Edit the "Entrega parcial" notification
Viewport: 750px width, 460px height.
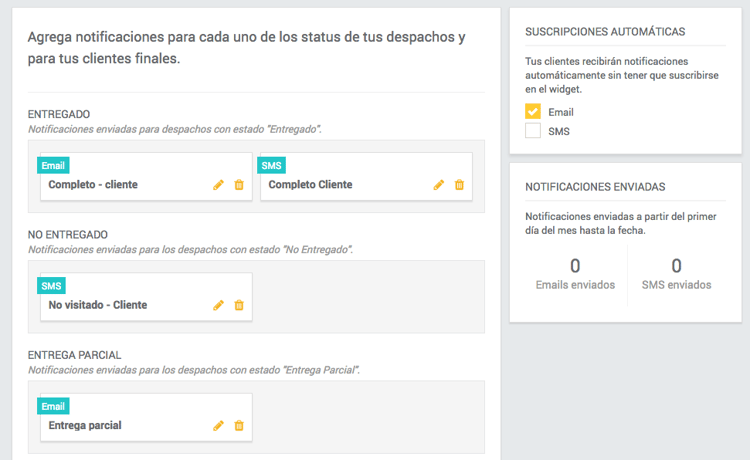218,426
